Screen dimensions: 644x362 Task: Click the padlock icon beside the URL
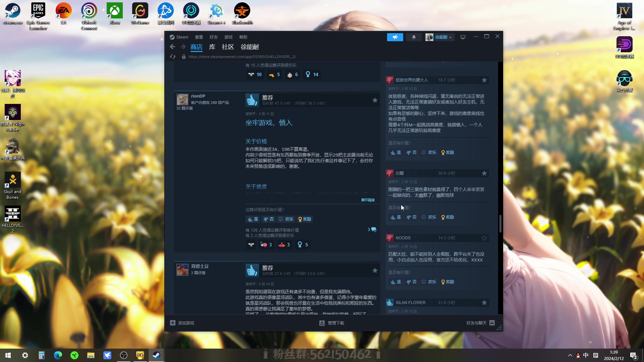click(x=184, y=57)
